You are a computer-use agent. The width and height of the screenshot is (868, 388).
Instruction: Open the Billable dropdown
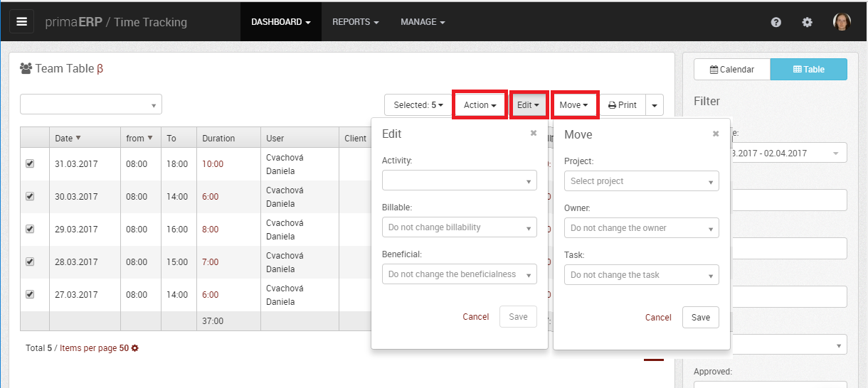(x=460, y=227)
